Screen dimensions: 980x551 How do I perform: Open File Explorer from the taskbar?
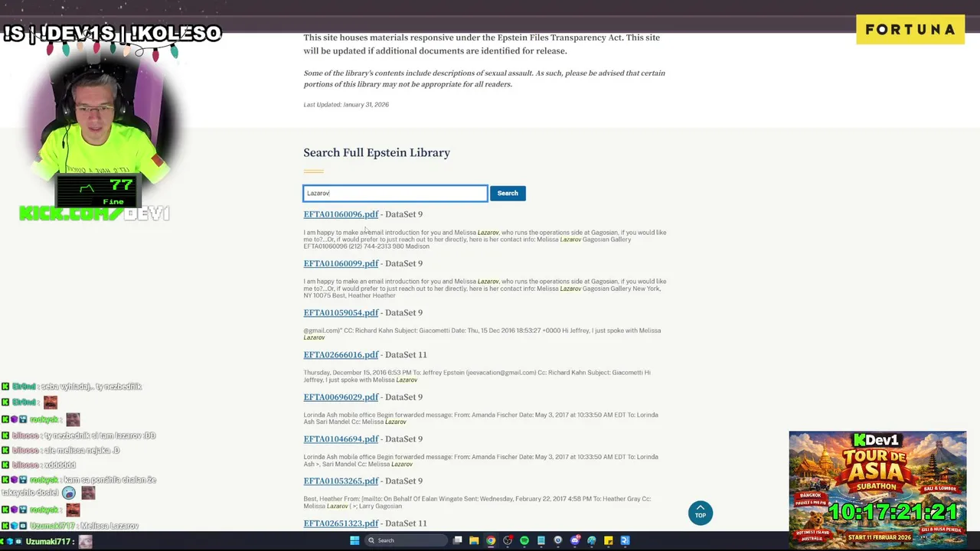coord(474,540)
